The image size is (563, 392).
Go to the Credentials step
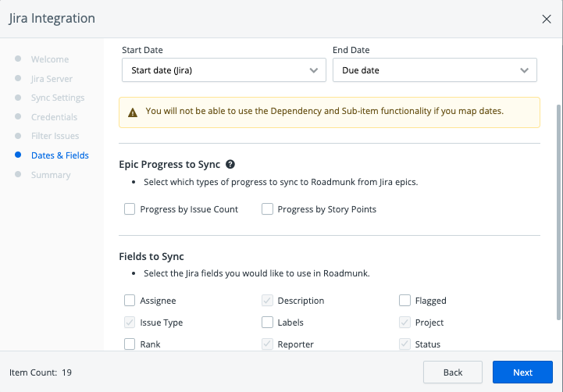pos(54,117)
